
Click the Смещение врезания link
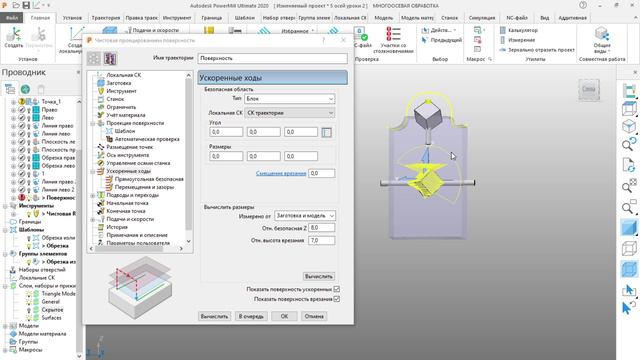281,173
